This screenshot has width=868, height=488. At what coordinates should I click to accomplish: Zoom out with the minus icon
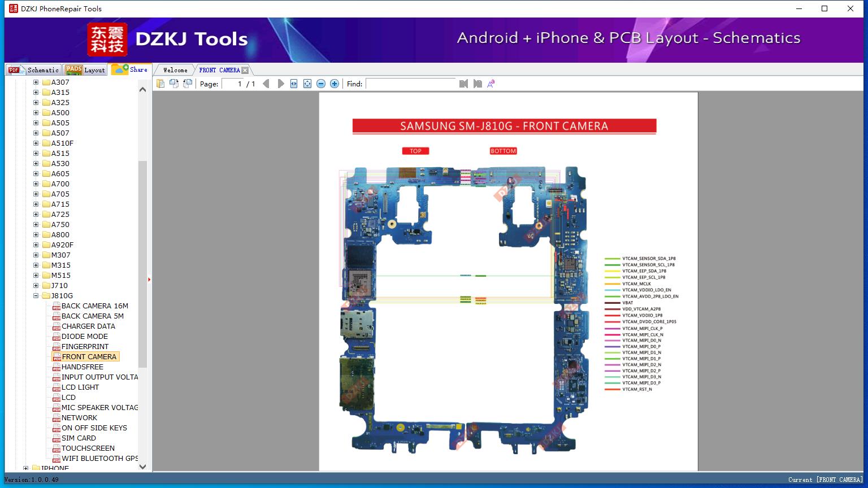click(321, 84)
